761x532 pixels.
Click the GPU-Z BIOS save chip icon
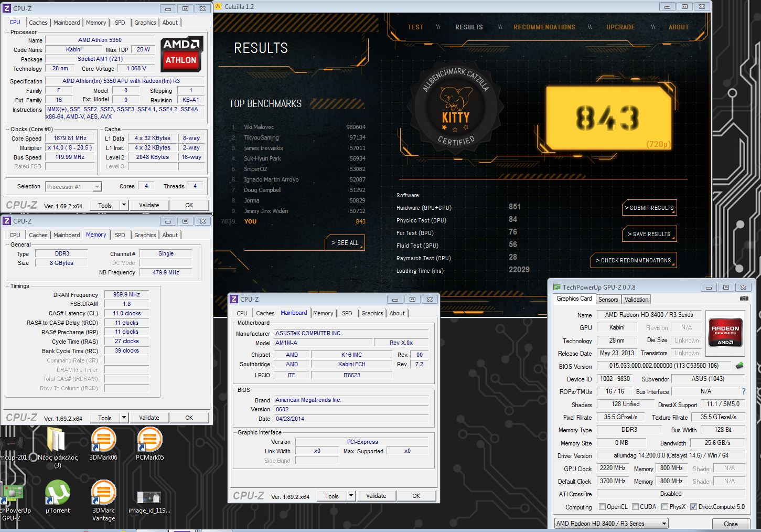coord(739,366)
